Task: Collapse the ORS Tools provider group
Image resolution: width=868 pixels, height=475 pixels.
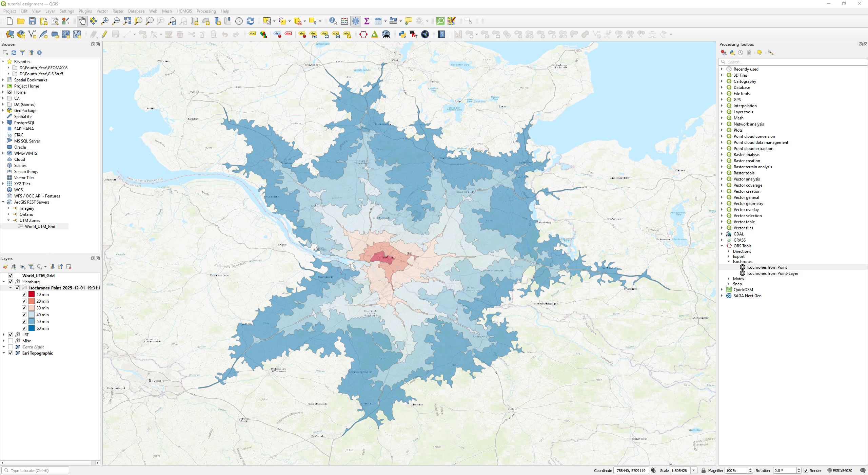Action: [722, 246]
